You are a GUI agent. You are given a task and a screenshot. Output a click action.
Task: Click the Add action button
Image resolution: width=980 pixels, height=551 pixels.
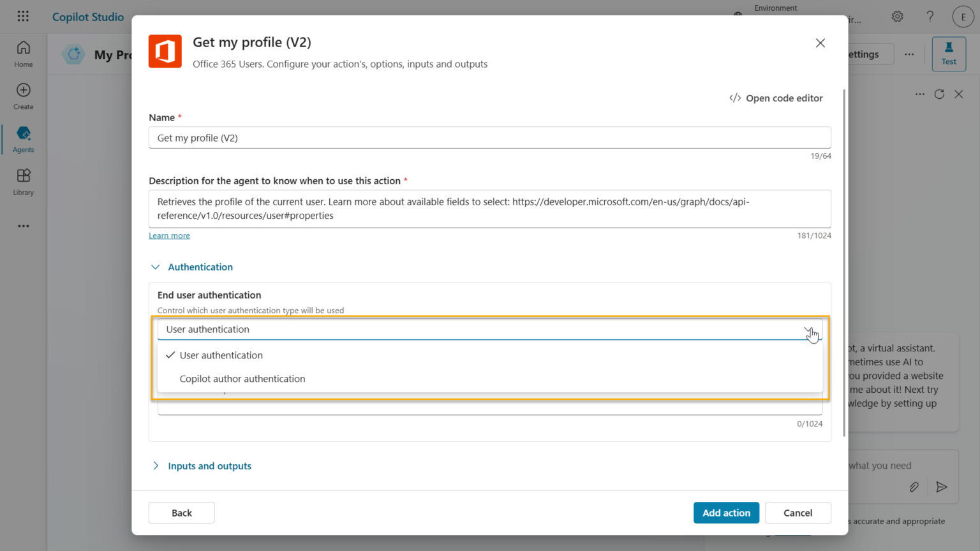click(726, 512)
